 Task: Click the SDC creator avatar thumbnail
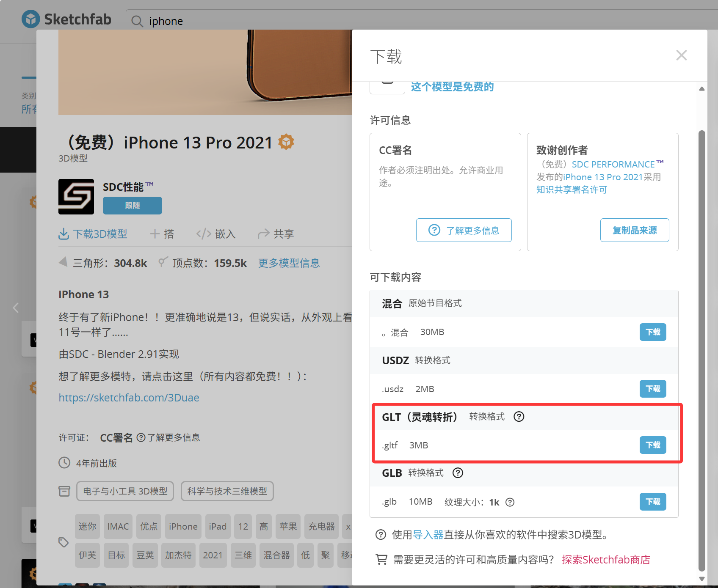click(x=76, y=197)
